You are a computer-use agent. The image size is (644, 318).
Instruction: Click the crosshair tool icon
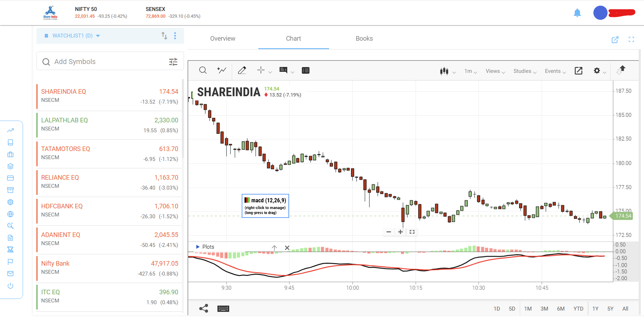261,70
